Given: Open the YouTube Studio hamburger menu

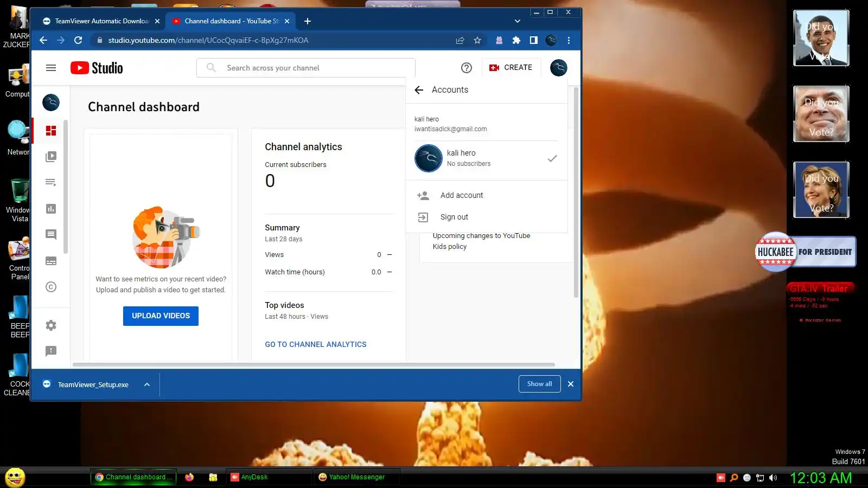Looking at the screenshot, I should click(51, 68).
